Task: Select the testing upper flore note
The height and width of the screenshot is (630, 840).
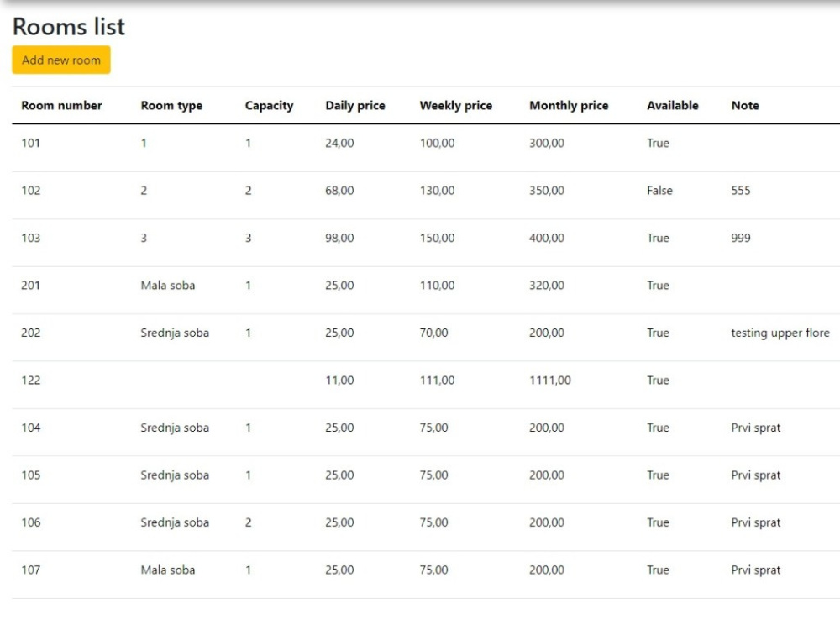Action: [780, 333]
